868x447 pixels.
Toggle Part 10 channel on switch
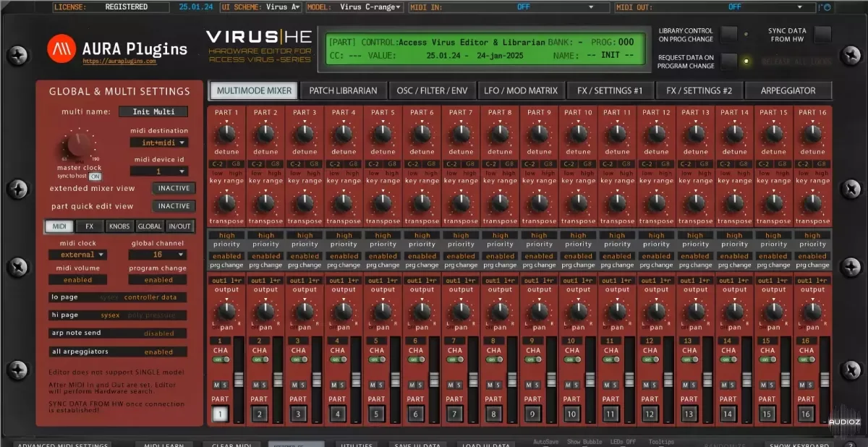571,359
